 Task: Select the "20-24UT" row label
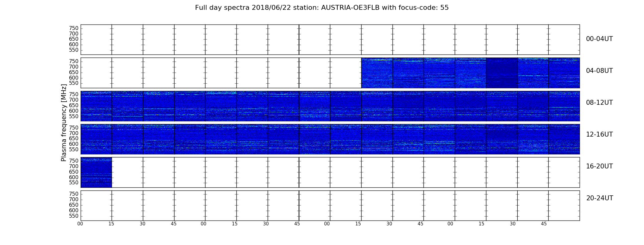tap(600, 198)
